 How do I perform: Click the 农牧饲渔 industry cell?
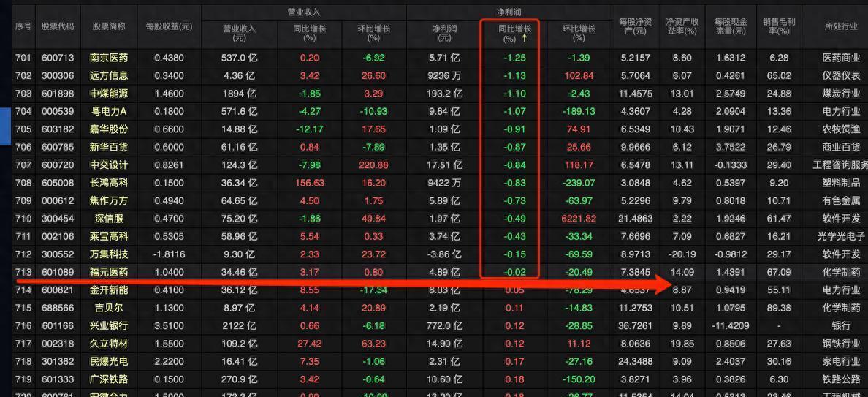tap(842, 129)
